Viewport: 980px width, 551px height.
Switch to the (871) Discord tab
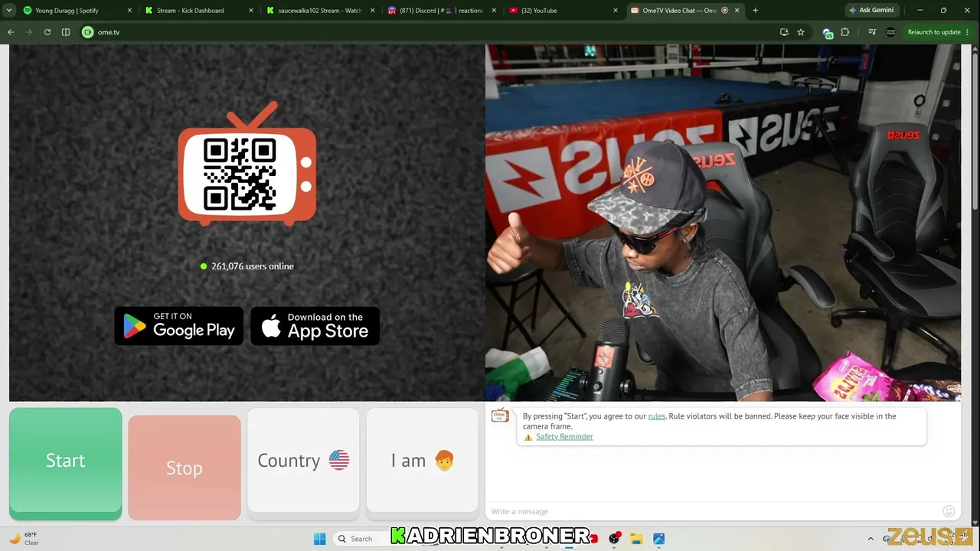click(441, 11)
